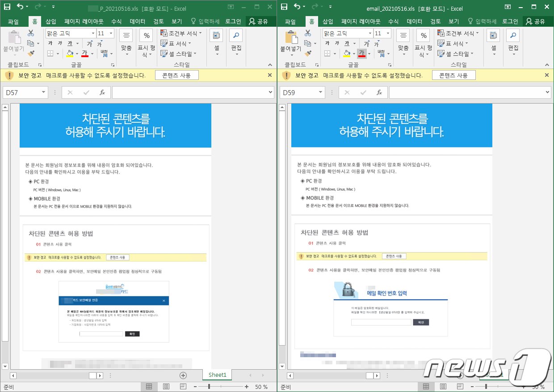Toggle Bold formatting in right window

[327, 43]
